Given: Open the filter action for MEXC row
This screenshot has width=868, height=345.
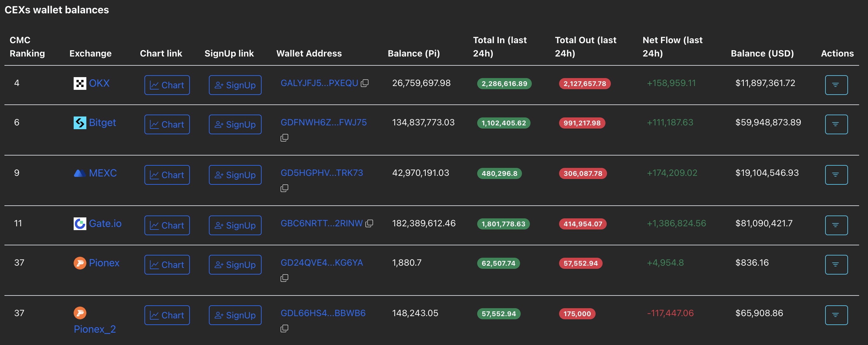Looking at the screenshot, I should point(836,175).
